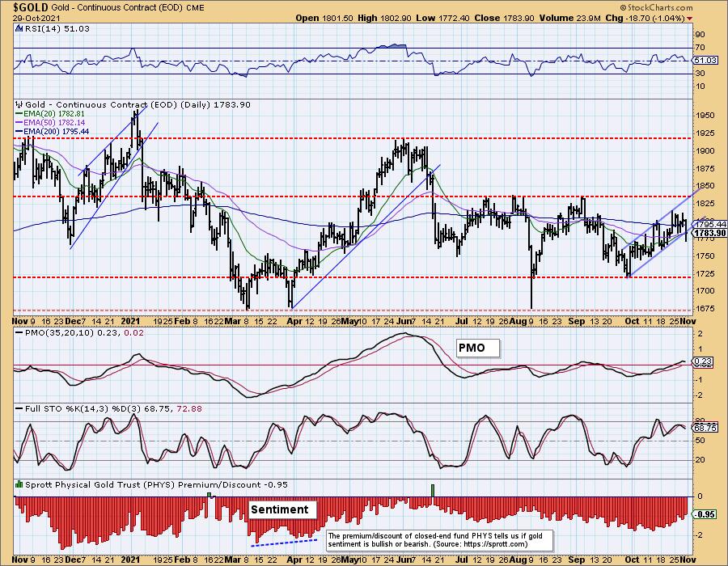728x566 pixels.
Task: Select the Chg -18.70 (-1.04%) value
Action: (645, 18)
